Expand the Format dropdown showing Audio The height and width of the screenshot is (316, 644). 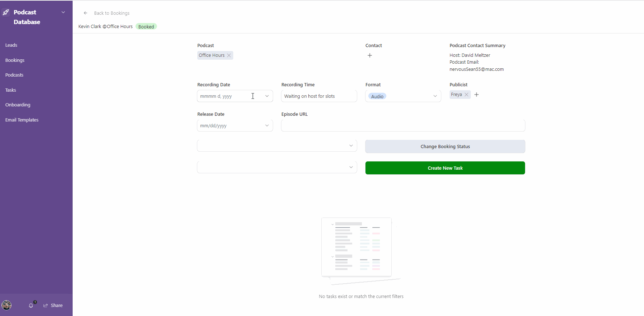(x=435, y=96)
